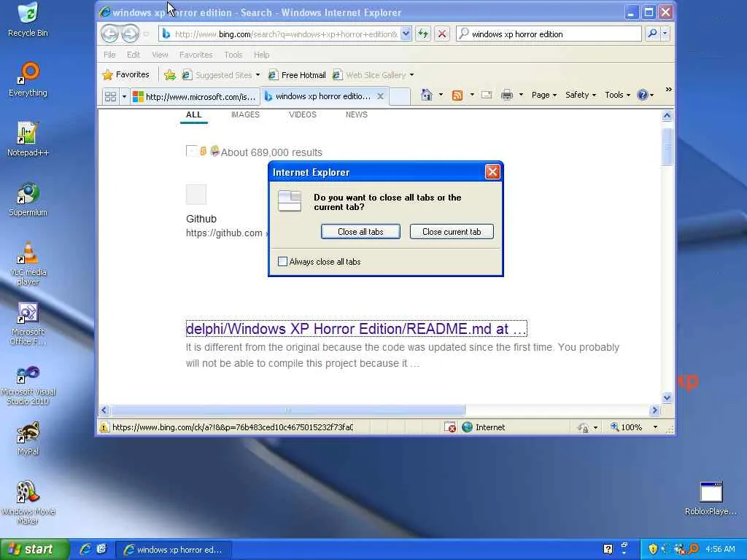Open the search provider dropdown arrow
This screenshot has height=560, width=747.
[665, 34]
